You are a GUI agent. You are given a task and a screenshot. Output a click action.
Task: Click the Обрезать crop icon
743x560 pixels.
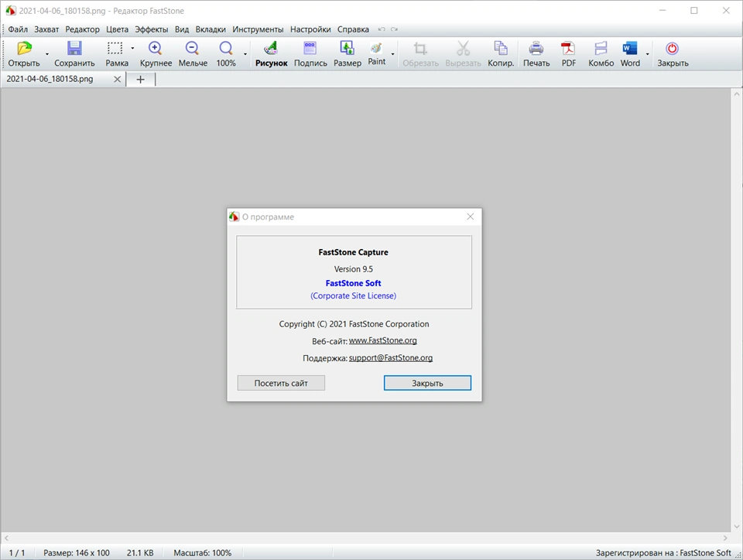(420, 48)
